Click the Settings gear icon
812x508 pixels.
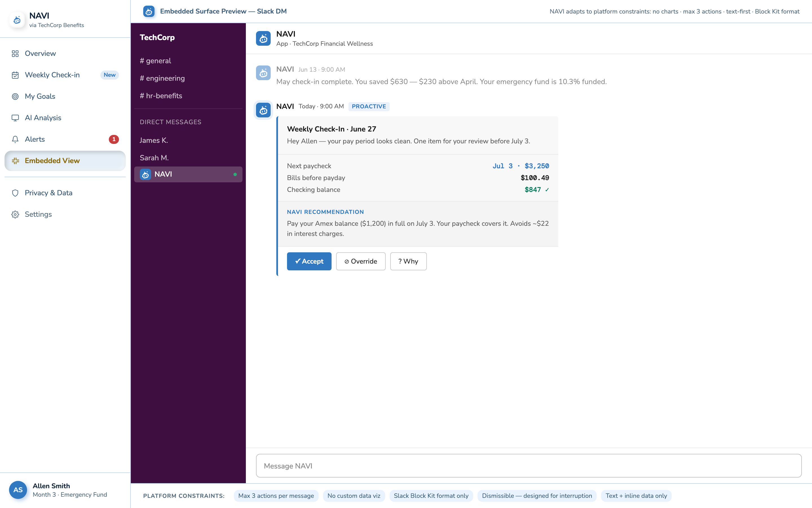coord(15,214)
